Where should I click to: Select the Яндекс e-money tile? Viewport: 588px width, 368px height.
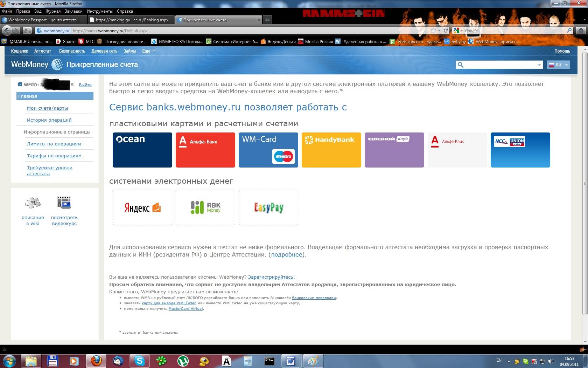coord(142,207)
